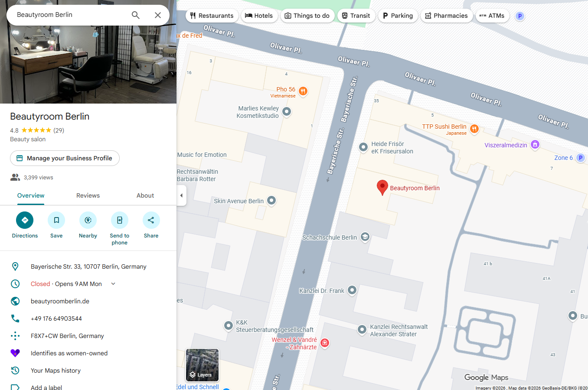Click Send to phone icon
588x390 pixels.
click(x=120, y=220)
